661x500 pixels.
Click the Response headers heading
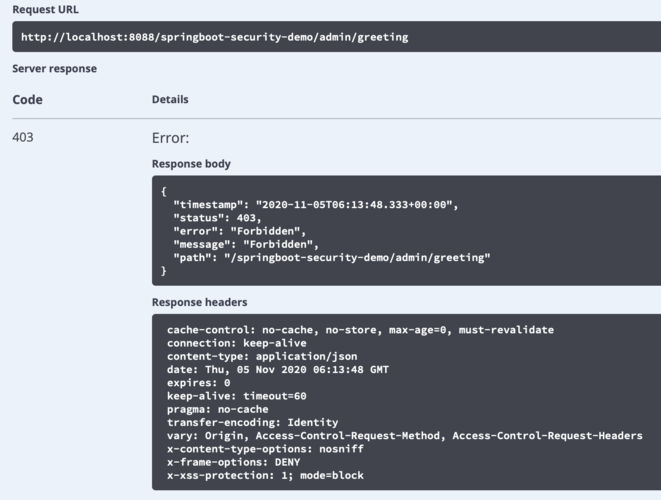point(199,302)
